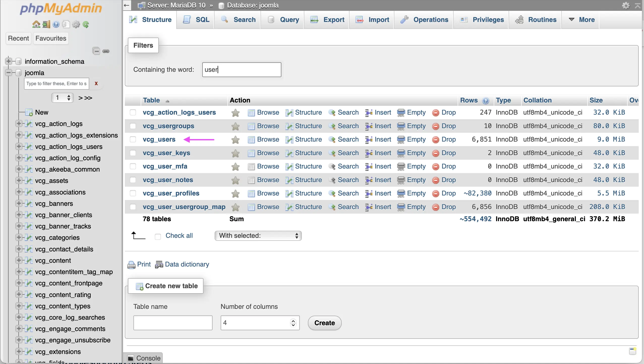Image resolution: width=644 pixels, height=364 pixels.
Task: Click the collapse-all icon in the navigation panel
Action: [x=96, y=51]
